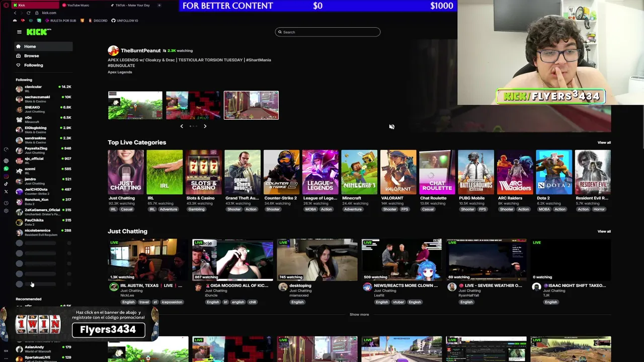
Task: Open X (Twitter) in the Opera sidebar
Action: (6, 191)
